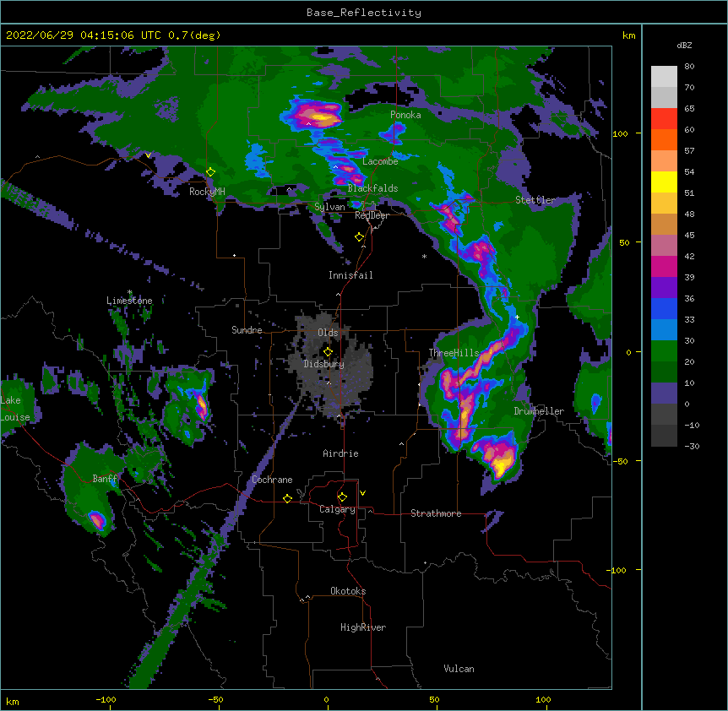This screenshot has width=728, height=711.
Task: Click the white asterisk east of Innisfail
Action: 424,256
